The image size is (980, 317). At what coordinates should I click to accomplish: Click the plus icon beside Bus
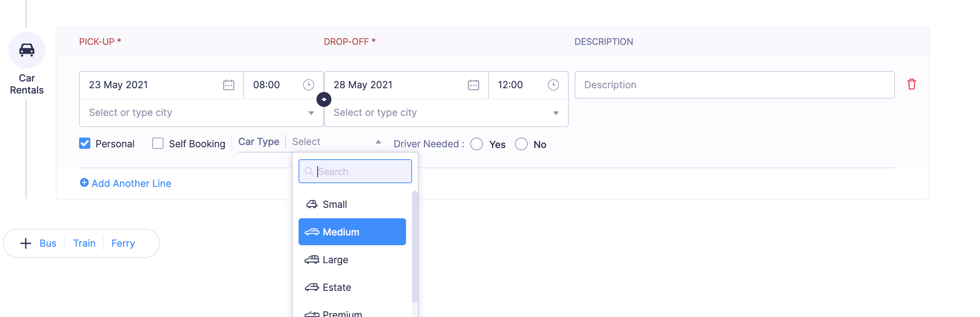[25, 243]
